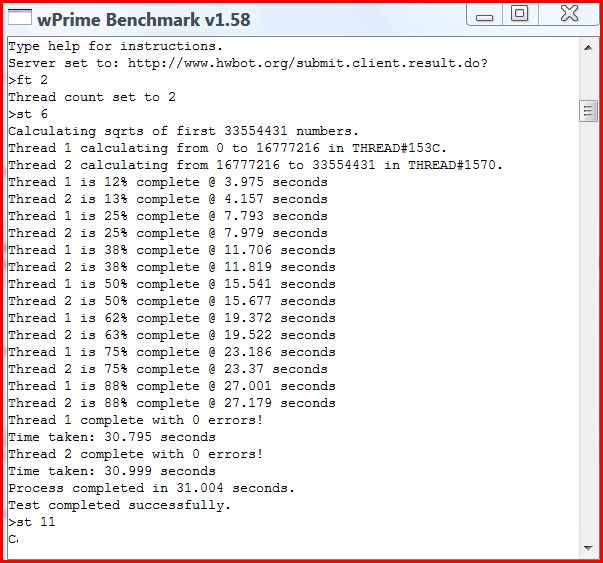Click the line with 11.819 seconds
Screen dimensions: 603x563
(172, 267)
